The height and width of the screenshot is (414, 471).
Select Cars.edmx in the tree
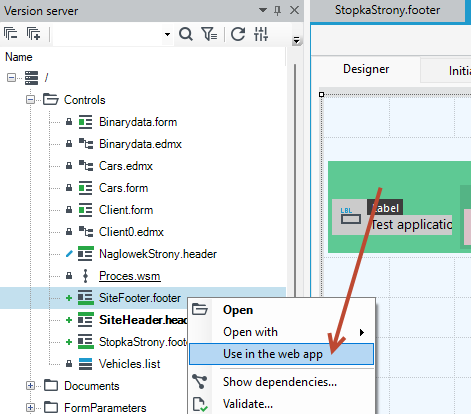(126, 166)
